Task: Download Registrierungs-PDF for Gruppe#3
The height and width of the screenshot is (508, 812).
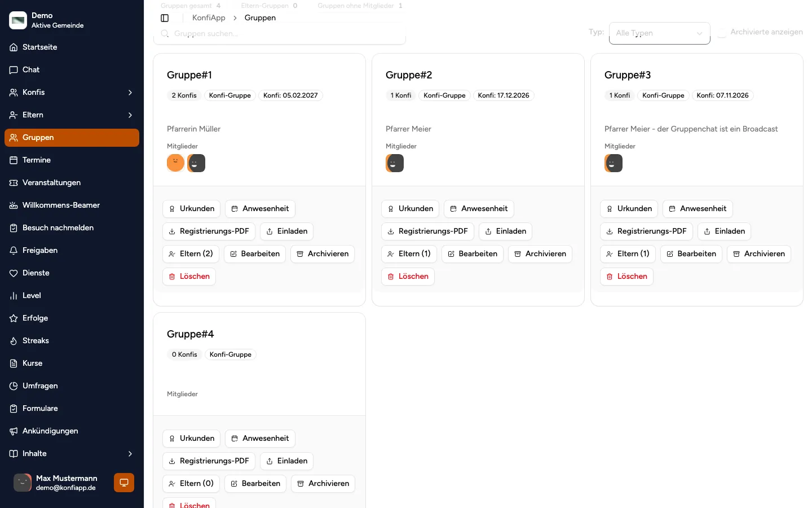Action: [x=646, y=231]
